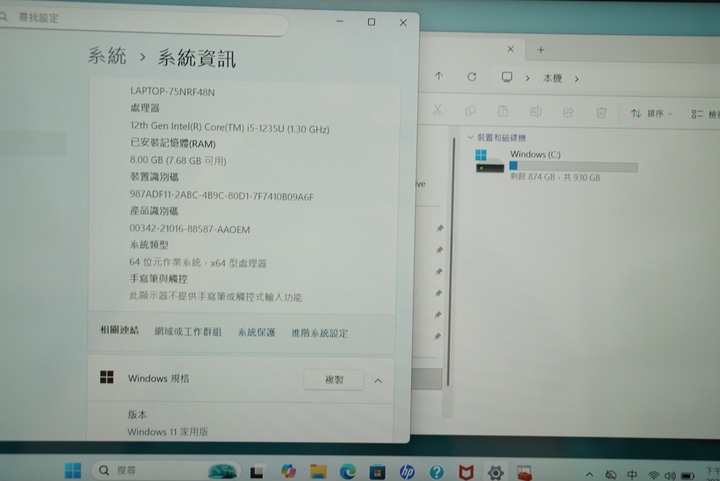
Task: Launch Microsoft Edge from the taskbar
Action: click(347, 471)
